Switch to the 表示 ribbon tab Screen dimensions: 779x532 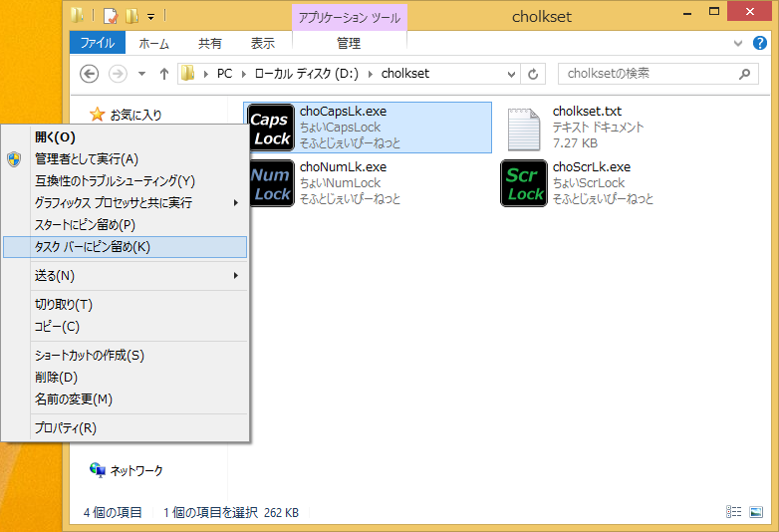point(263,43)
